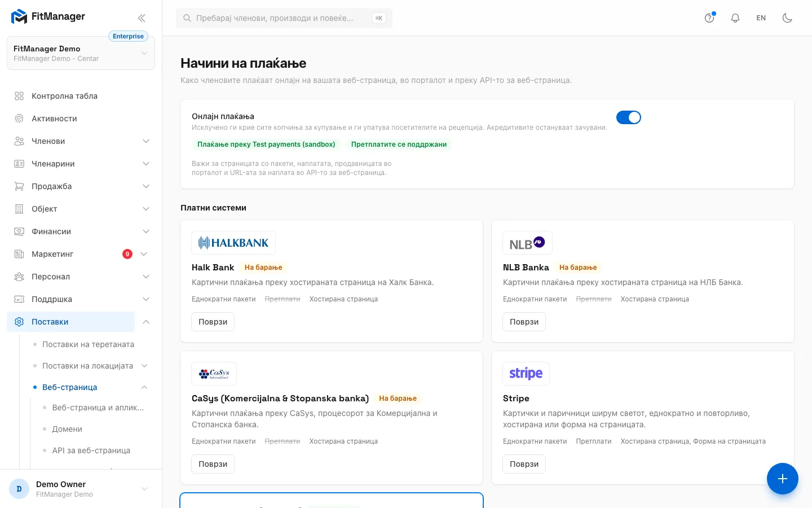Expand the Продажба menu chevron
The width and height of the screenshot is (812, 508).
146,186
